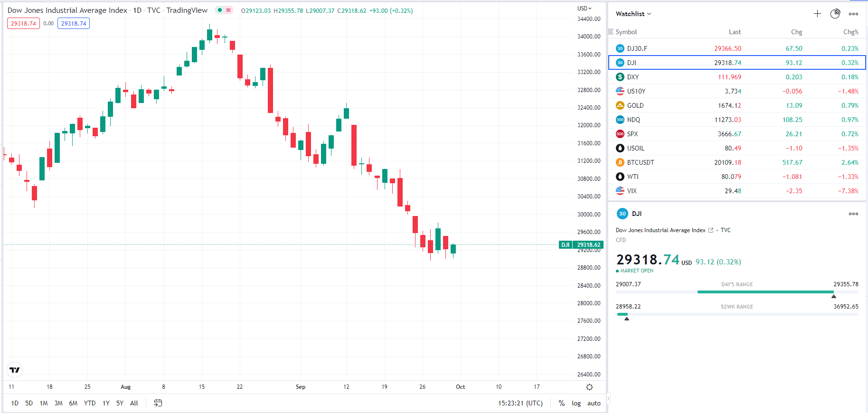Screen dimensions: 868x413
Task: Click the red 29318.74 sell button
Action: tap(23, 23)
